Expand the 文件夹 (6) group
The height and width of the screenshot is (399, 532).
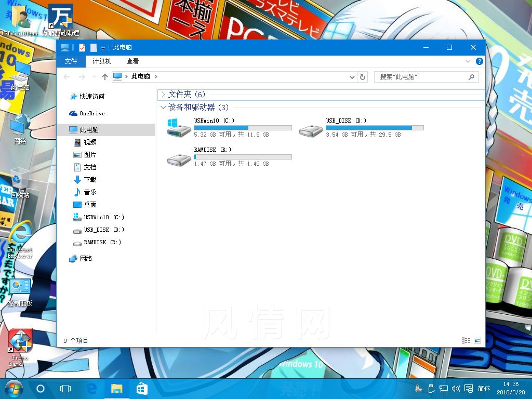click(x=163, y=95)
